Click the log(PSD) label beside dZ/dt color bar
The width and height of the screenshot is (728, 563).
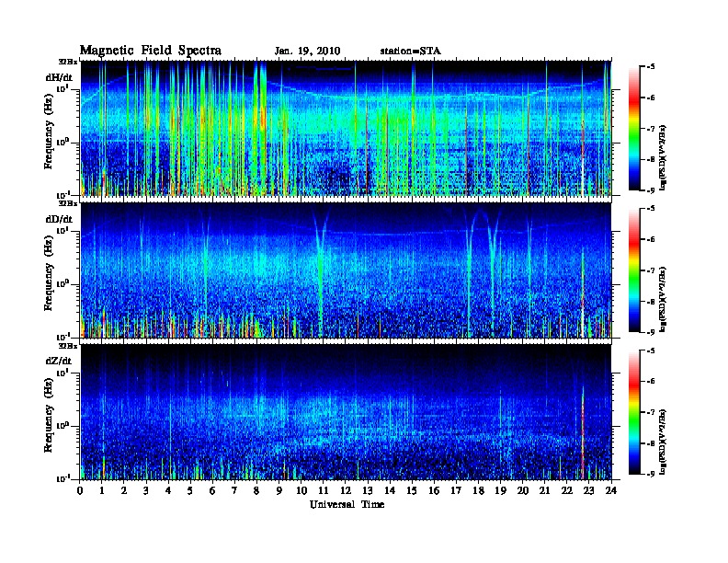tap(663, 442)
